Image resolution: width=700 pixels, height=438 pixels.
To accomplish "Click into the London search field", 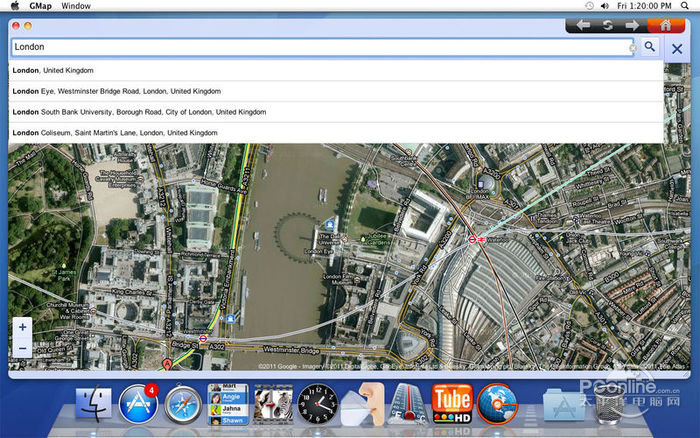I will [321, 47].
